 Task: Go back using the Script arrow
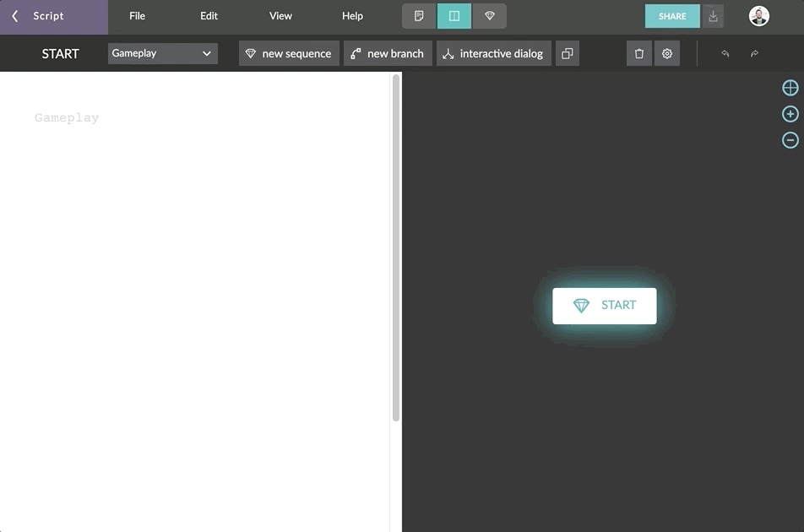tap(15, 16)
